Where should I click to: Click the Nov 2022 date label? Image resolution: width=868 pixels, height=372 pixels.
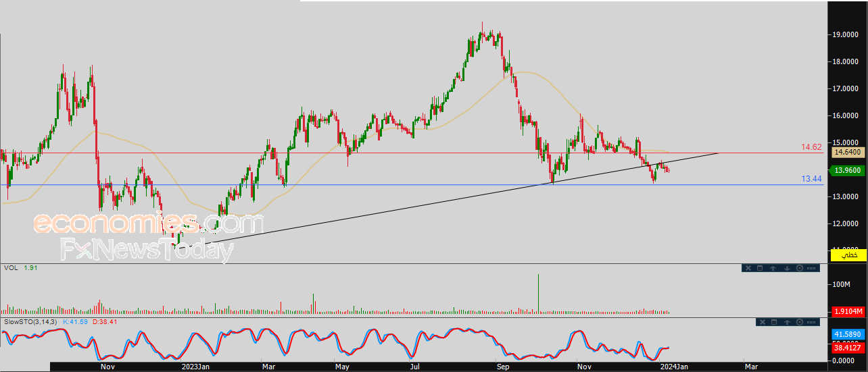coord(107,367)
